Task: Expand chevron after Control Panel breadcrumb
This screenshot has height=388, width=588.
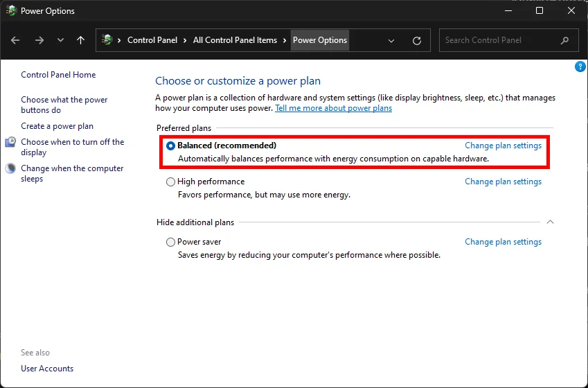Action: click(x=185, y=40)
